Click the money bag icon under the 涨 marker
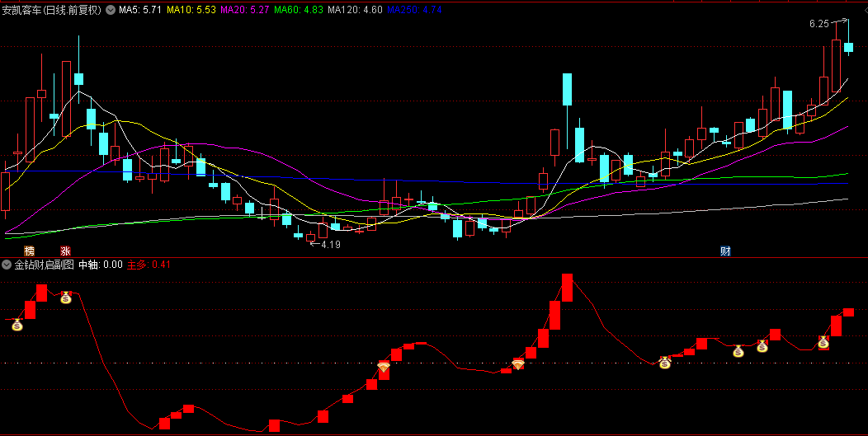Image resolution: width=868 pixels, height=436 pixels. point(66,298)
